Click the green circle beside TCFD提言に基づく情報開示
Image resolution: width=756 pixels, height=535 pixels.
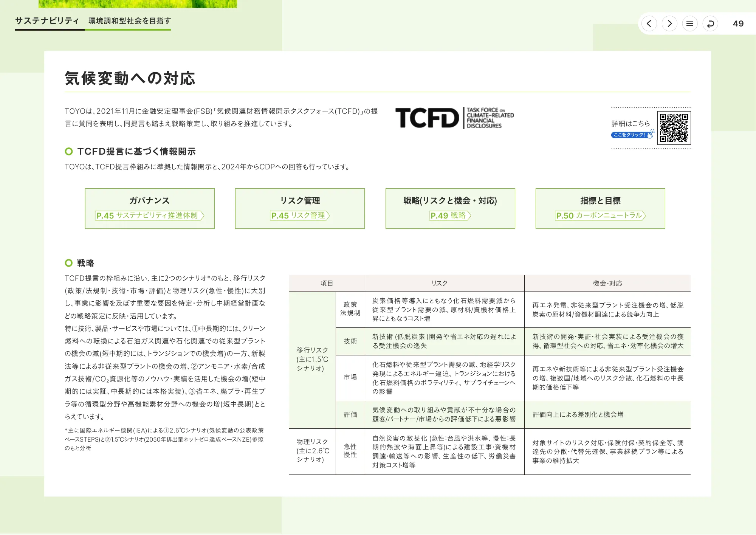(68, 151)
